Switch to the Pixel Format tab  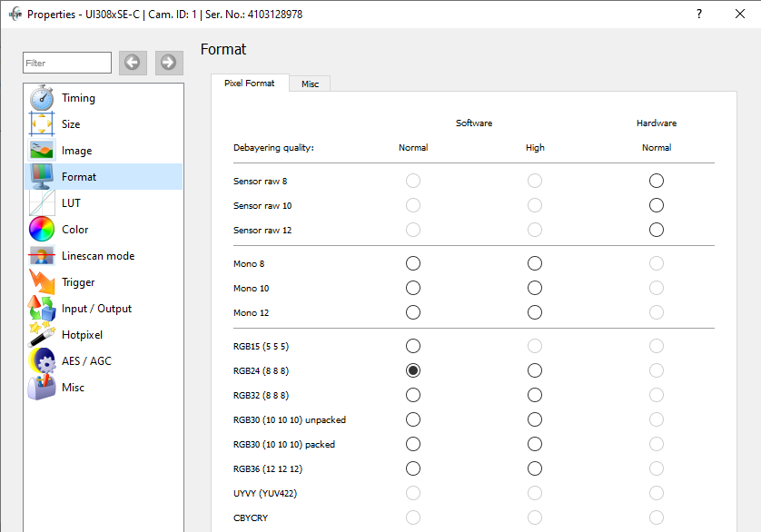[250, 83]
